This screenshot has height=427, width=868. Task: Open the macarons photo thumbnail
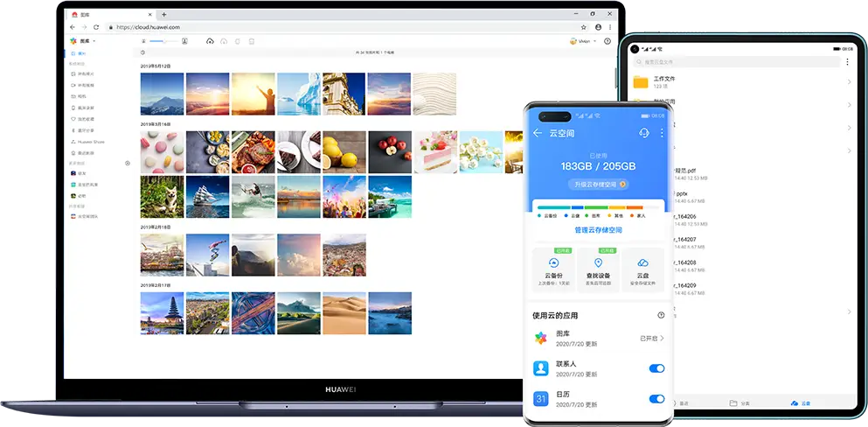[x=163, y=152]
